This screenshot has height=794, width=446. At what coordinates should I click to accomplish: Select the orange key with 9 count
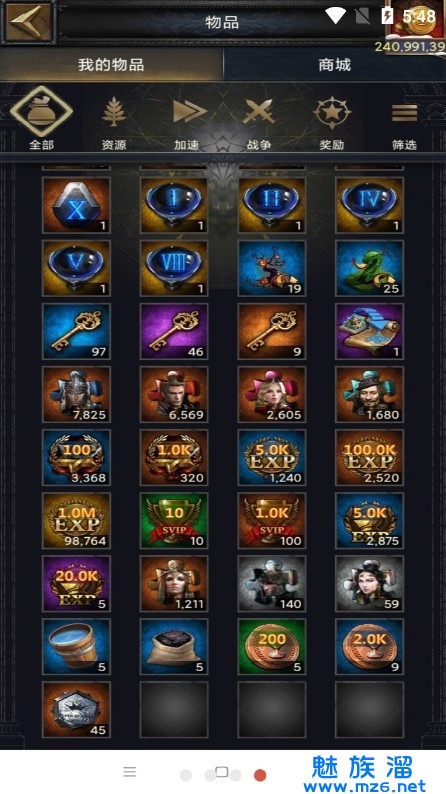tap(272, 331)
